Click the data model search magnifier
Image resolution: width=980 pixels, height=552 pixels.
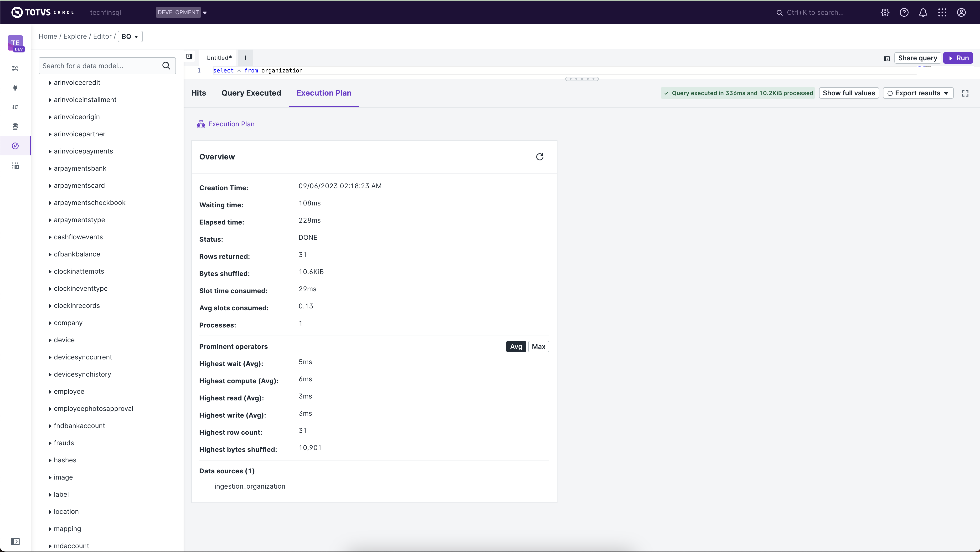point(166,66)
